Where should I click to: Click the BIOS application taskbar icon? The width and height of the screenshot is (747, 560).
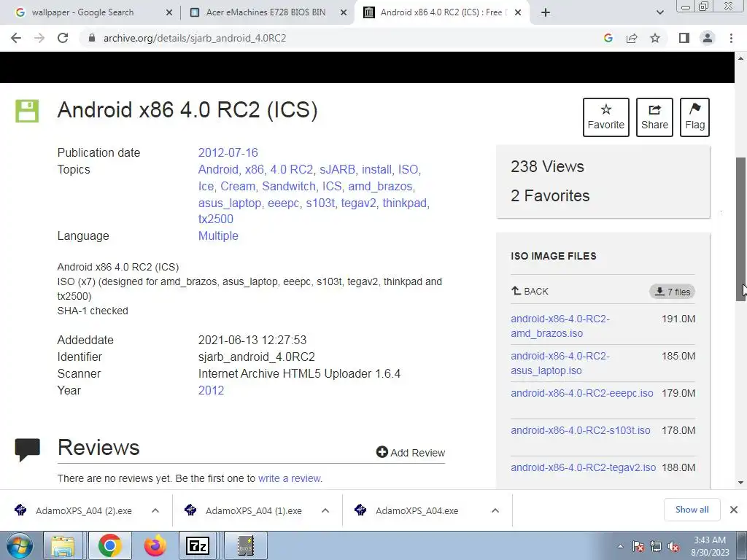click(x=246, y=545)
